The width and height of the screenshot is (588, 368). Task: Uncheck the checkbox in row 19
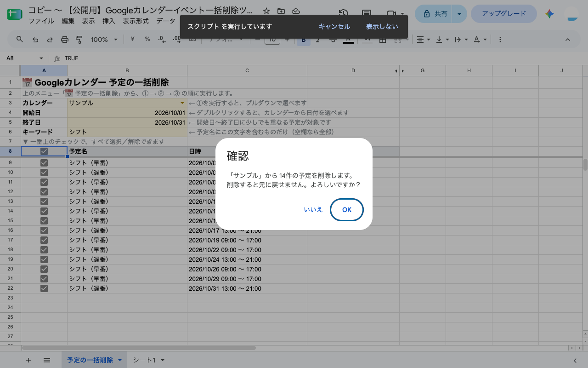[x=44, y=259]
